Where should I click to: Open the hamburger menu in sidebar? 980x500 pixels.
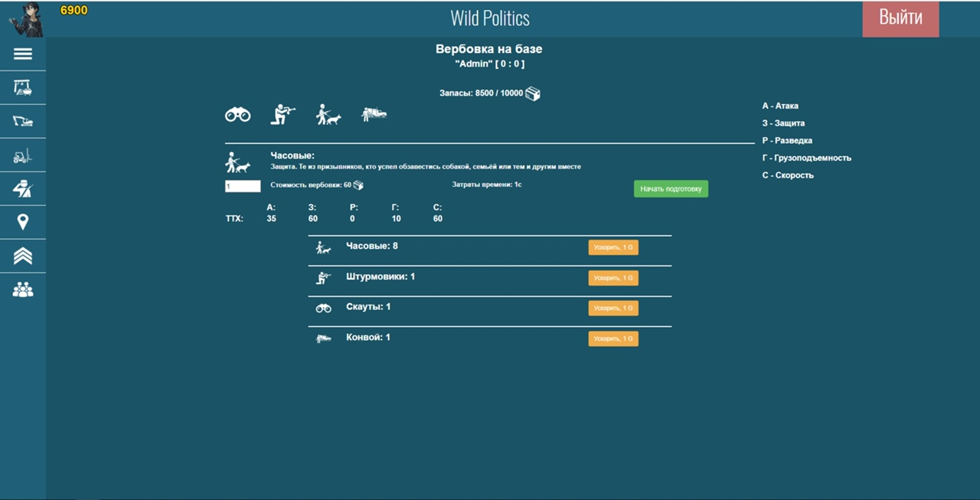click(x=23, y=54)
